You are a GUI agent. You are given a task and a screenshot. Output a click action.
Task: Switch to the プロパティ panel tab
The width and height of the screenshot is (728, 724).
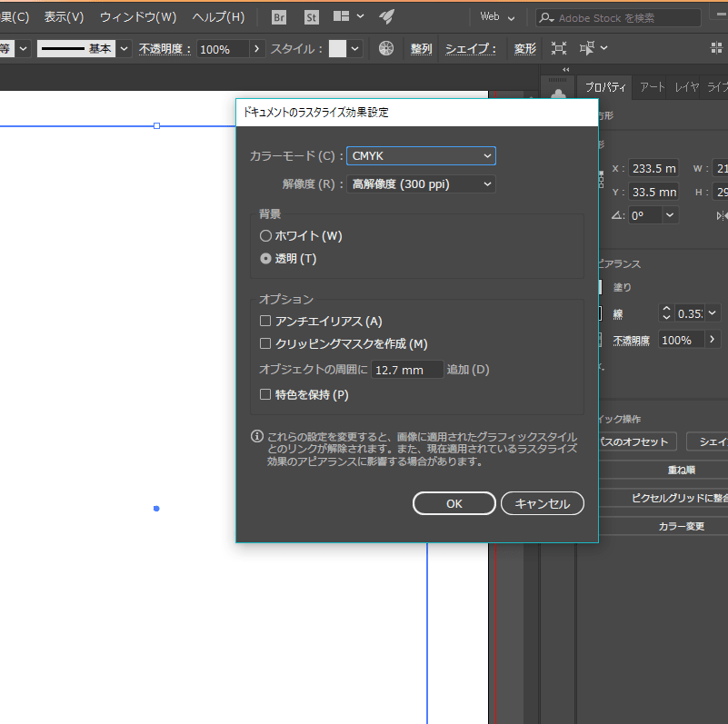click(x=605, y=87)
